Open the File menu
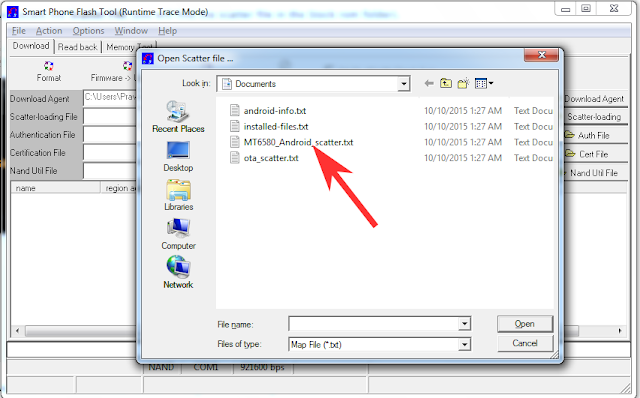Screen dimensions: 640x398 (x=19, y=31)
